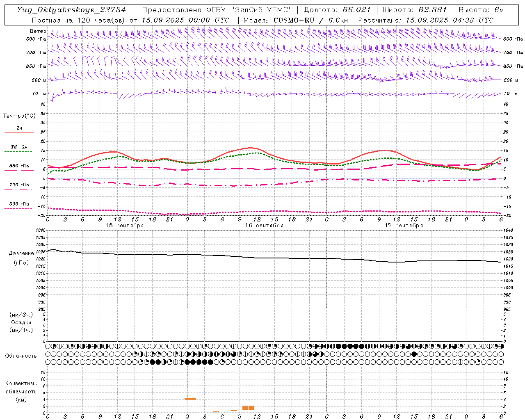Click the left '10 м' wind level label
This screenshot has width=525, height=420.
pyautogui.click(x=39, y=94)
